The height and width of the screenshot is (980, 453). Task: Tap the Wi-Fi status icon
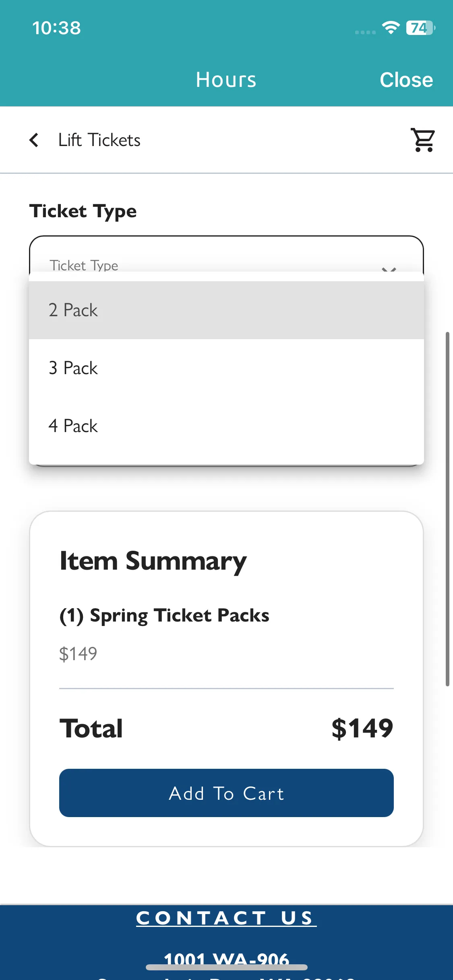pos(390,28)
